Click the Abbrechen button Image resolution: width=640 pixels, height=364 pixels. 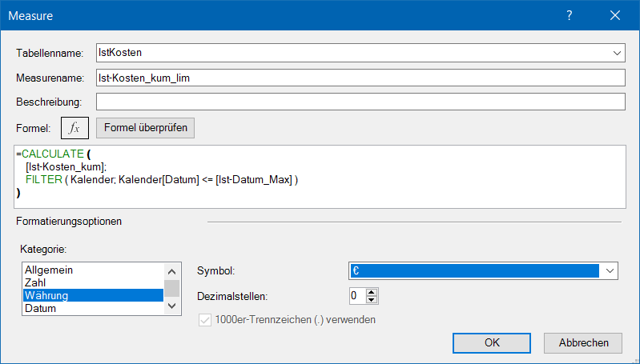[582, 342]
